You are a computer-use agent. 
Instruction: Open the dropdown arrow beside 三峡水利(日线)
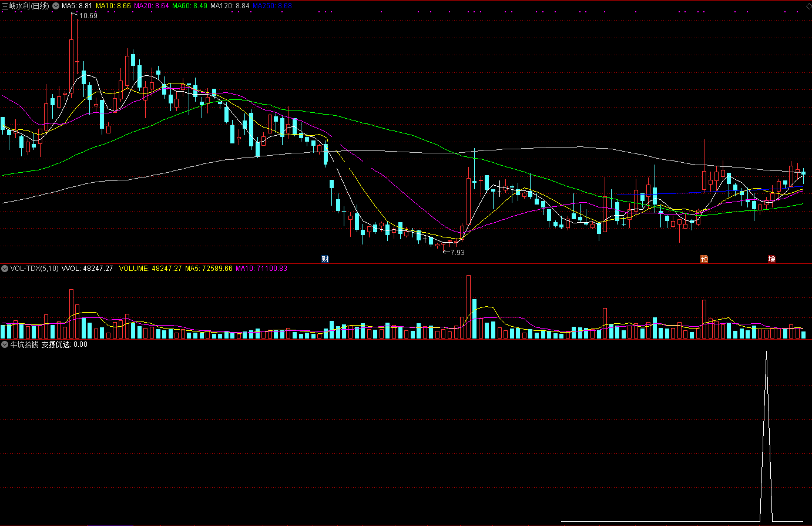(55, 5)
